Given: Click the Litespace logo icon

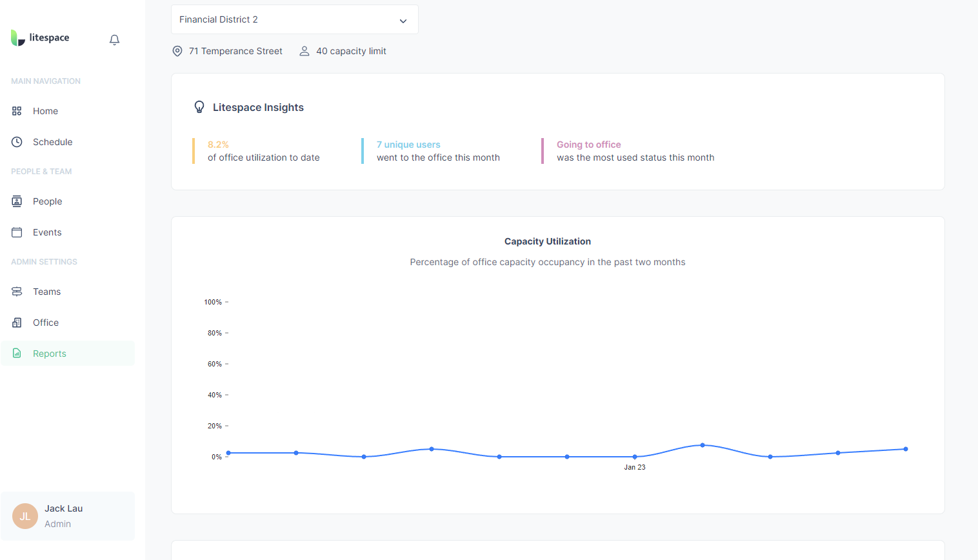Looking at the screenshot, I should pyautogui.click(x=17, y=37).
